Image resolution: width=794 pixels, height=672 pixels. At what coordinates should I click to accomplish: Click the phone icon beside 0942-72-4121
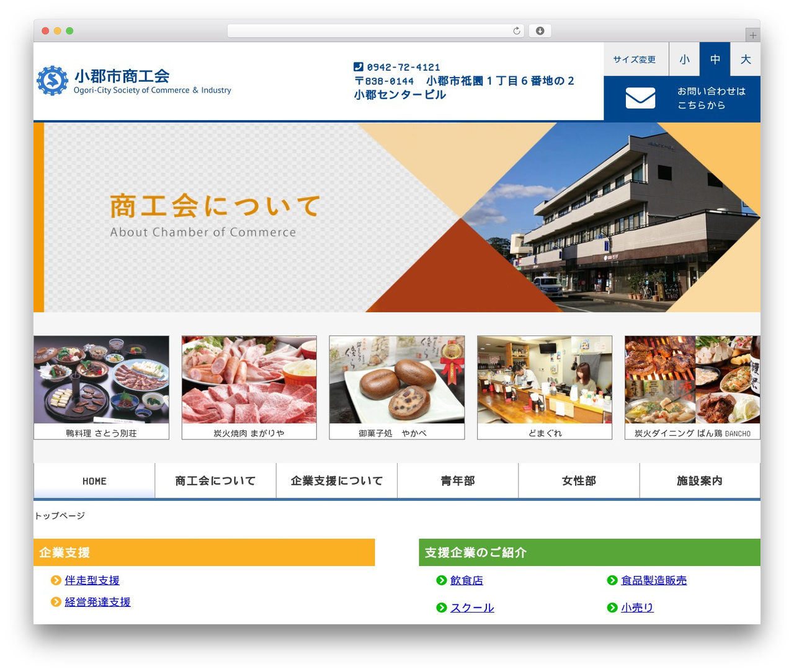click(x=359, y=67)
